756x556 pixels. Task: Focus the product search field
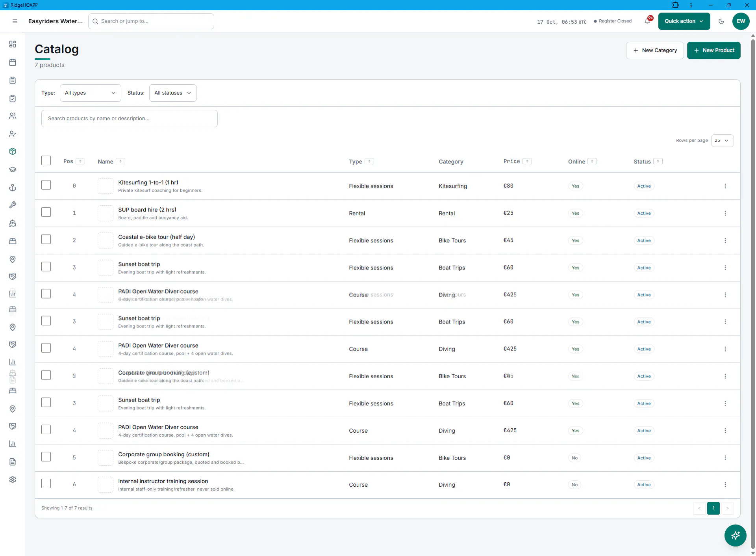click(x=129, y=119)
